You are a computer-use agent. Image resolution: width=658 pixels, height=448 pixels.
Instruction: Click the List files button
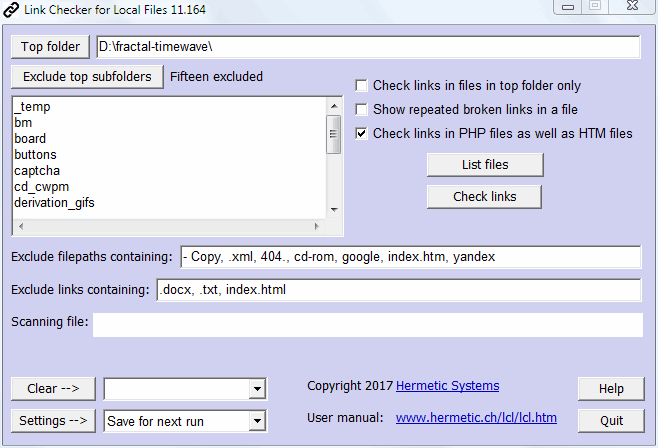click(x=485, y=165)
